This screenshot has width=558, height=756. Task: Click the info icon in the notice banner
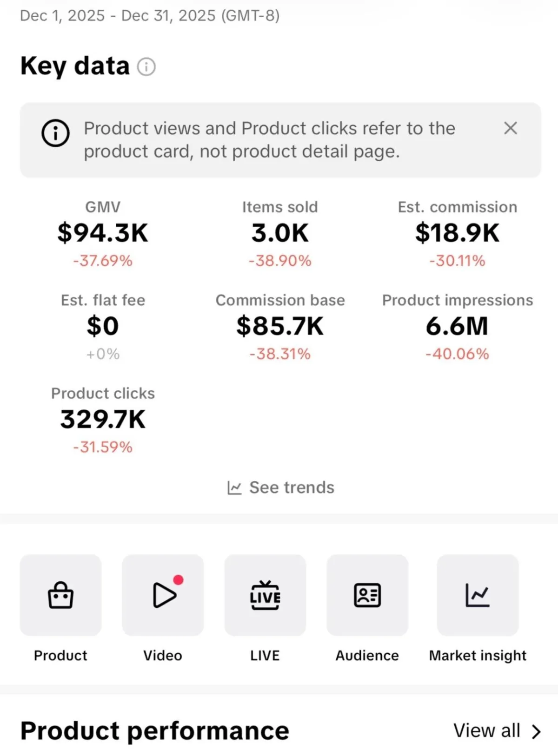(55, 133)
